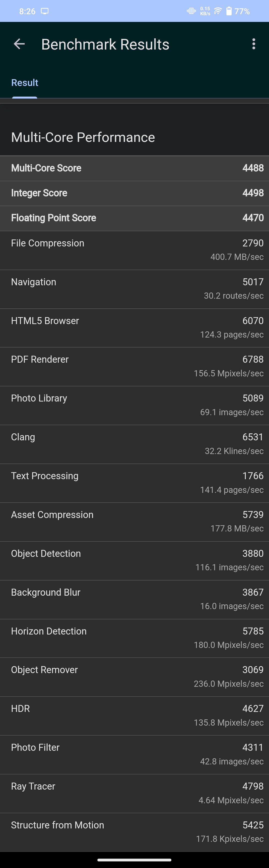This screenshot has height=868, width=269.
Task: Tap the screen cast icon near clock
Action: pos(45,11)
